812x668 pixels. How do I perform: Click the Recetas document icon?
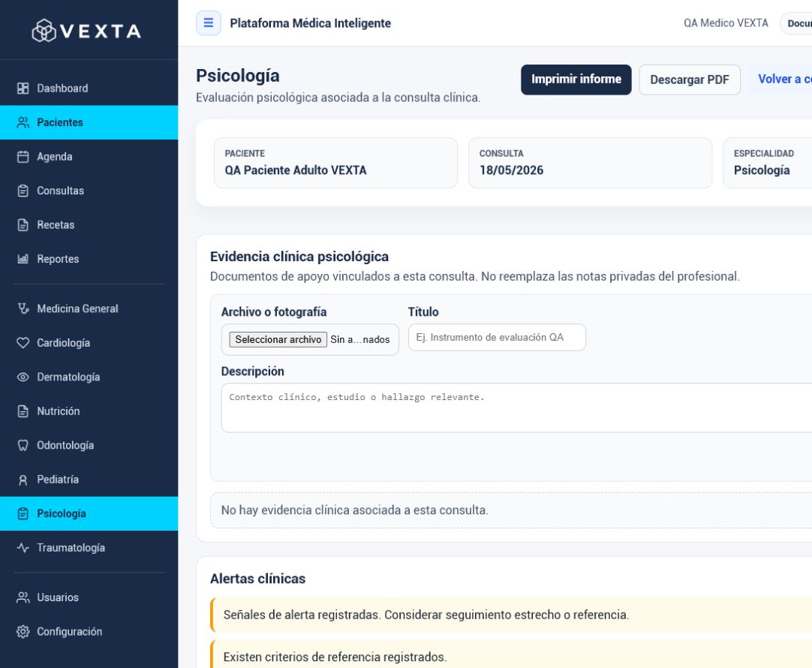[23, 224]
